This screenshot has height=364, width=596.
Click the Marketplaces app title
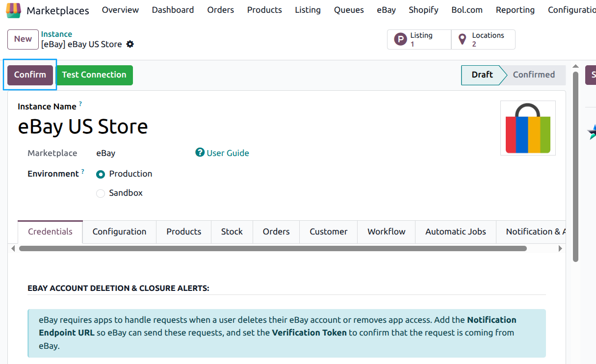[58, 10]
